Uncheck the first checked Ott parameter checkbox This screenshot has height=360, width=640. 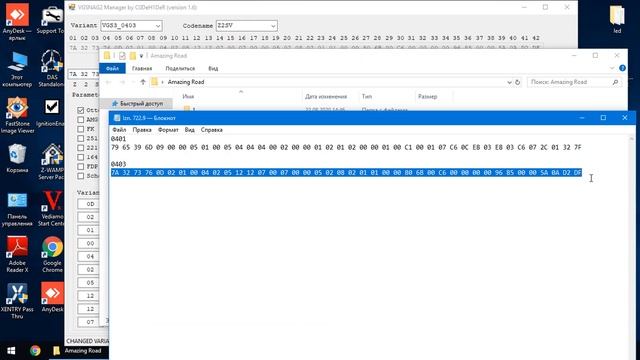80,110
